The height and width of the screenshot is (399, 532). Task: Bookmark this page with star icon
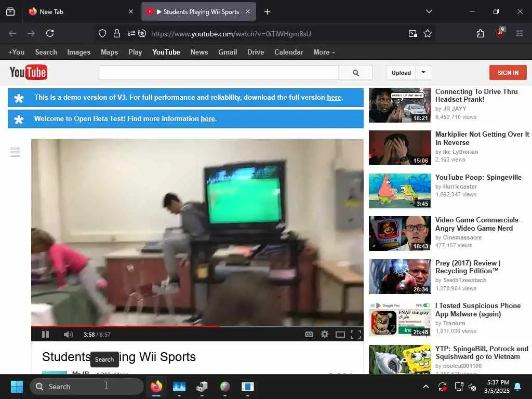[x=428, y=33]
